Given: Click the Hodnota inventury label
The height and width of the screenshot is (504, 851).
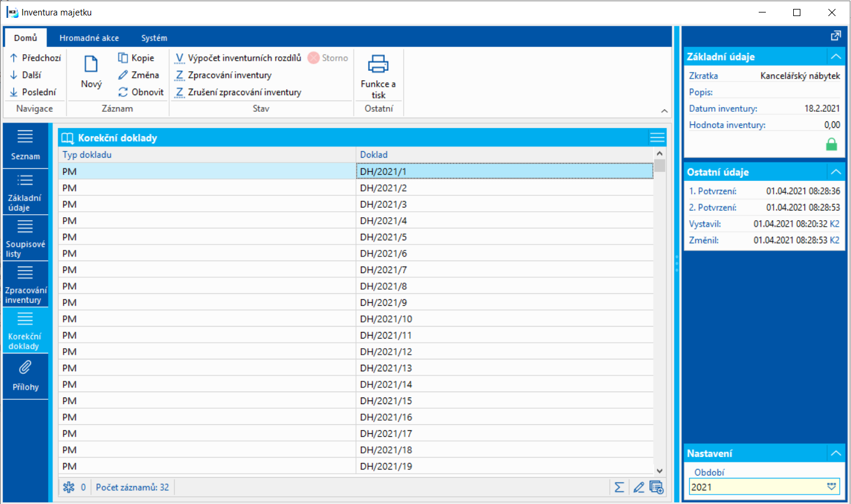Looking at the screenshot, I should click(727, 125).
